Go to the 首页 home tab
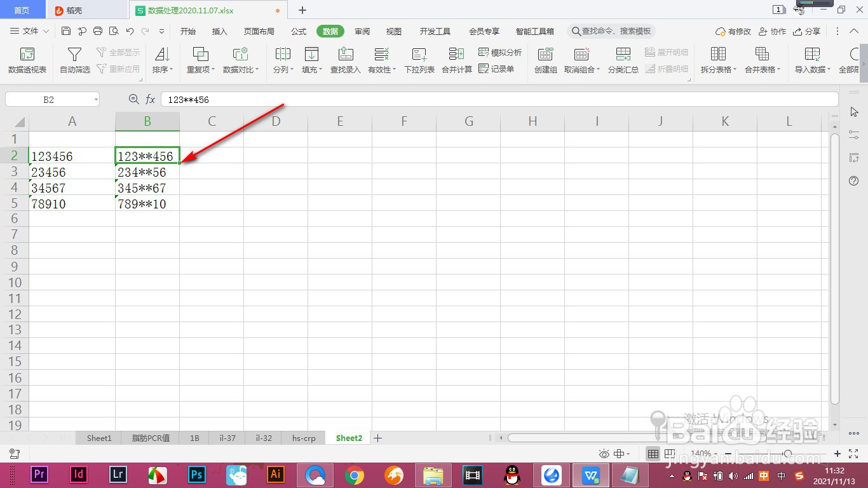 click(x=22, y=10)
